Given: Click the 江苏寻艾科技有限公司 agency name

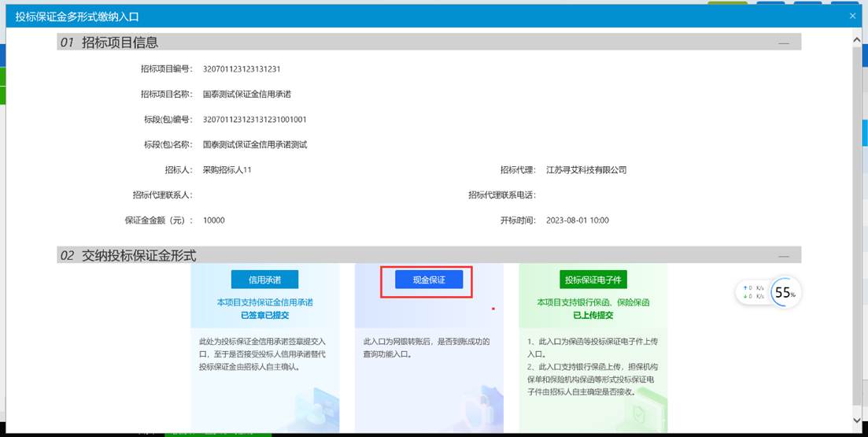Looking at the screenshot, I should point(586,170).
